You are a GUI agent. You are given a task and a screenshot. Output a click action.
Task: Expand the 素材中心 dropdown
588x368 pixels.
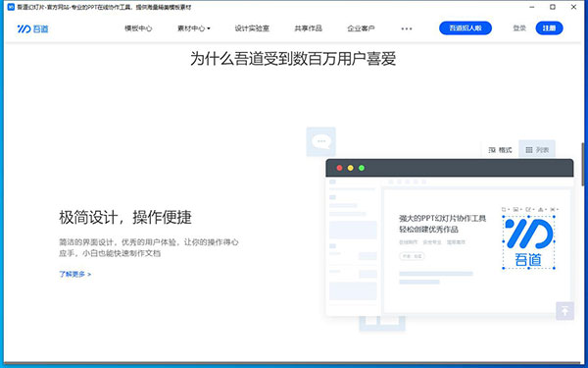click(x=193, y=28)
